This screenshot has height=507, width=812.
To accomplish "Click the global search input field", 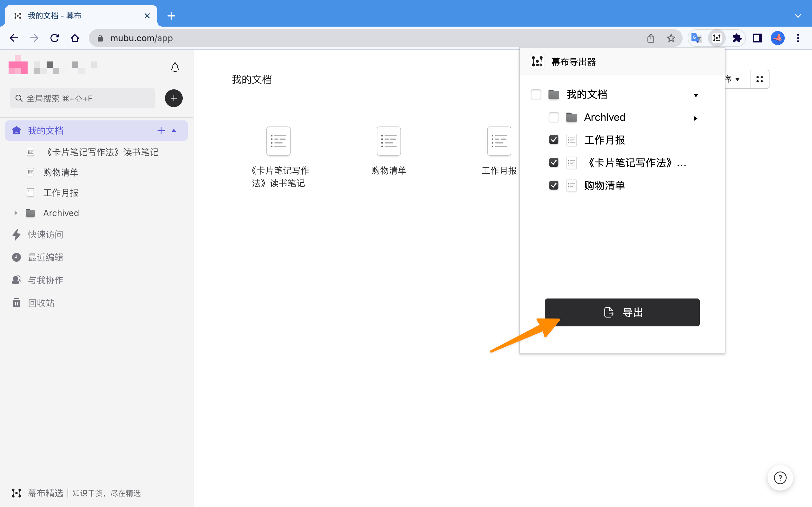I will 84,98.
